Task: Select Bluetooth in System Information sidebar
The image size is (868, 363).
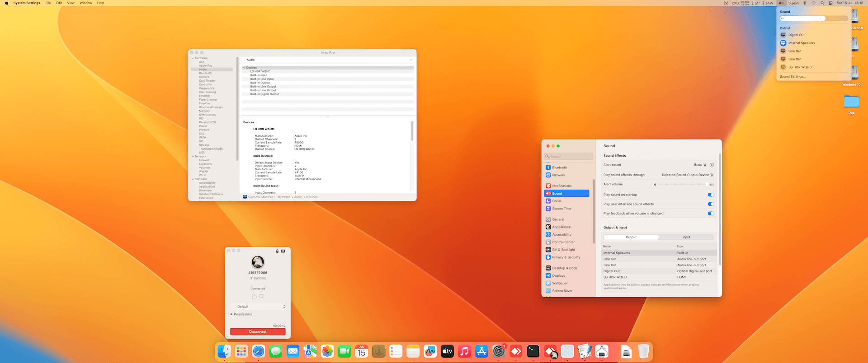Action: coord(206,73)
